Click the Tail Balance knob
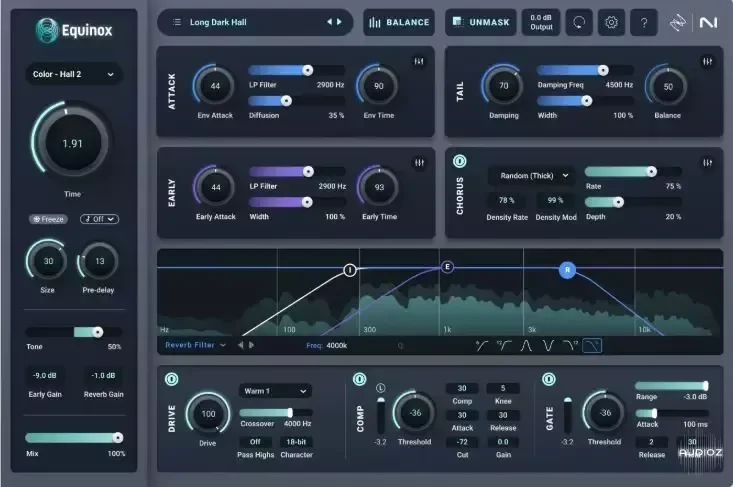 (668, 86)
